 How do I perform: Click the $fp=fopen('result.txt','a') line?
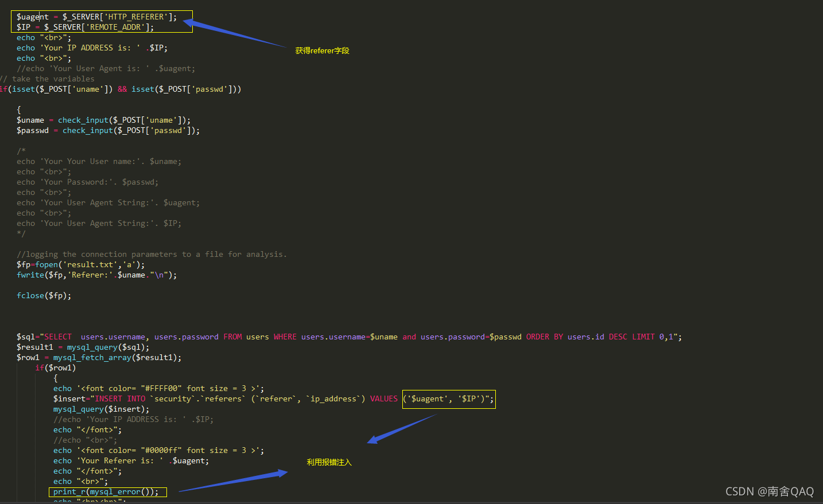point(80,264)
